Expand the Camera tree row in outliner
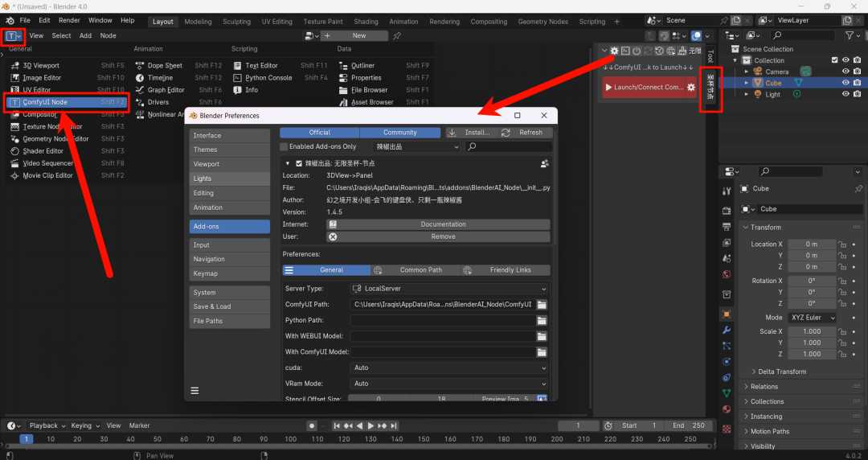The image size is (868, 460). coord(746,72)
